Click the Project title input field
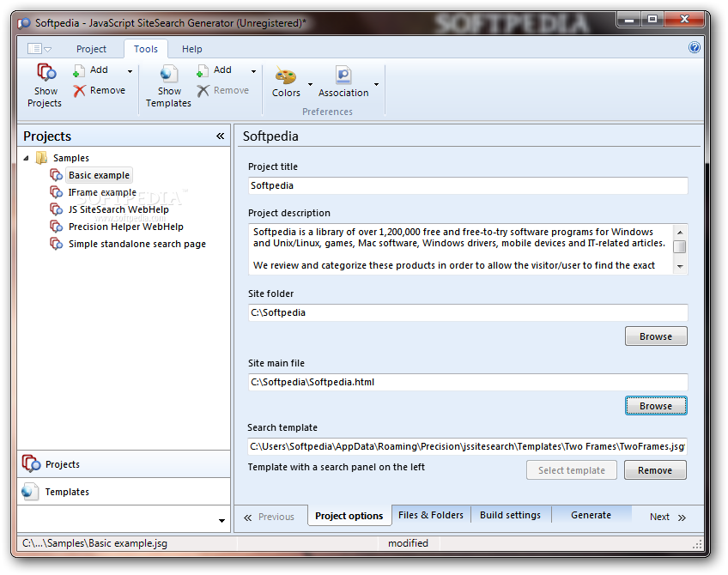This screenshot has width=728, height=575. 468,185
